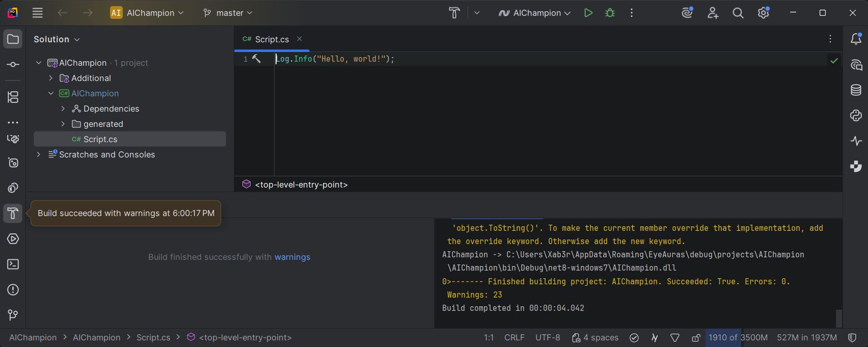Open the master branch dropdown

tap(228, 13)
